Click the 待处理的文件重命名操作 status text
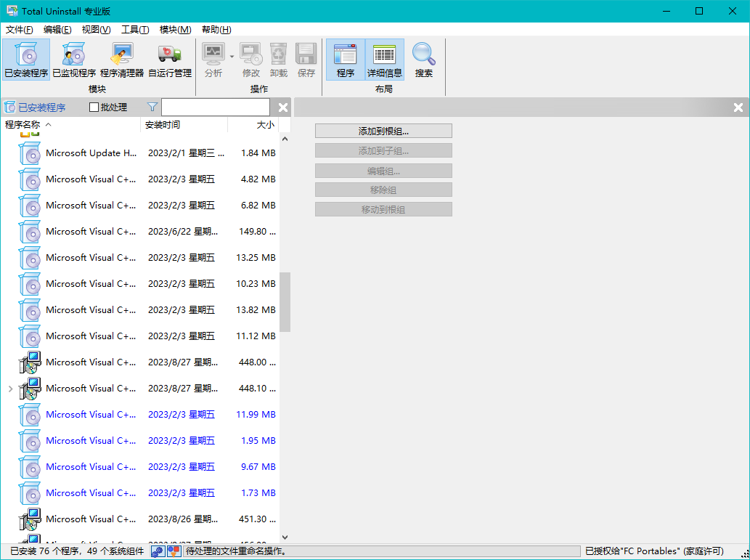 [x=236, y=551]
